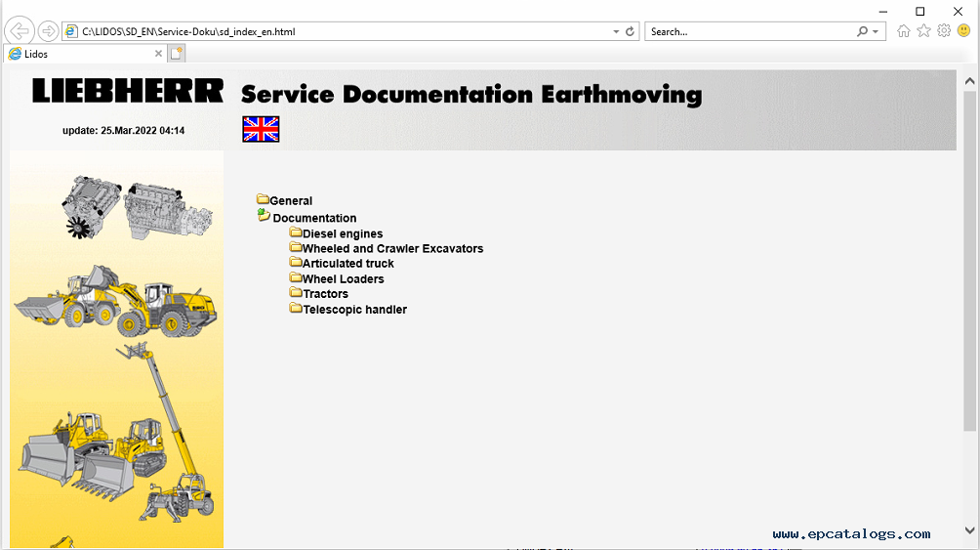Click the vertical scrollbar thumb

pyautogui.click(x=969, y=261)
